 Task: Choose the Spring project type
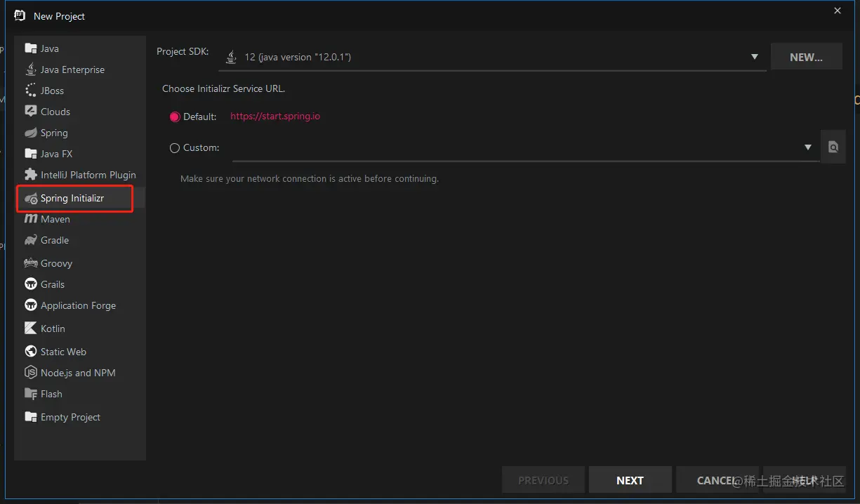(80, 133)
